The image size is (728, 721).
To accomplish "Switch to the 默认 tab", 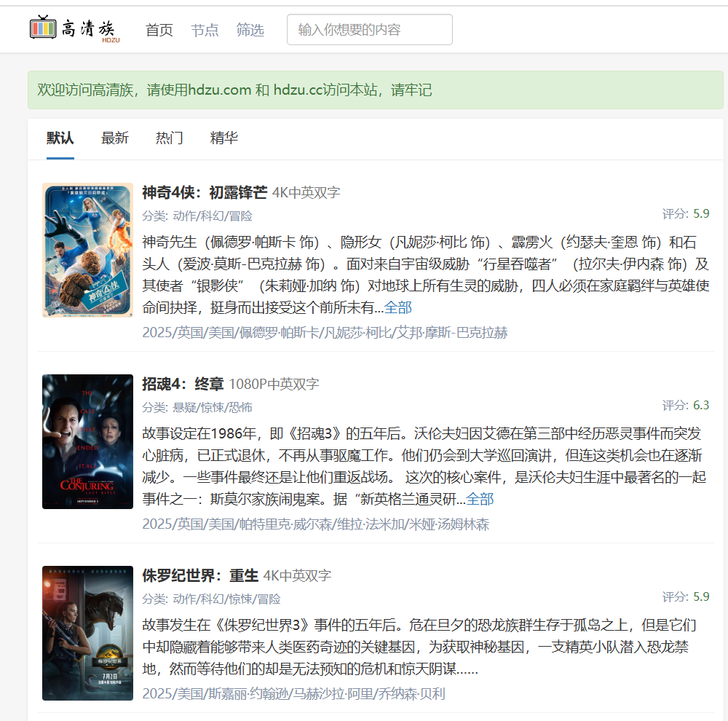I will (60, 138).
